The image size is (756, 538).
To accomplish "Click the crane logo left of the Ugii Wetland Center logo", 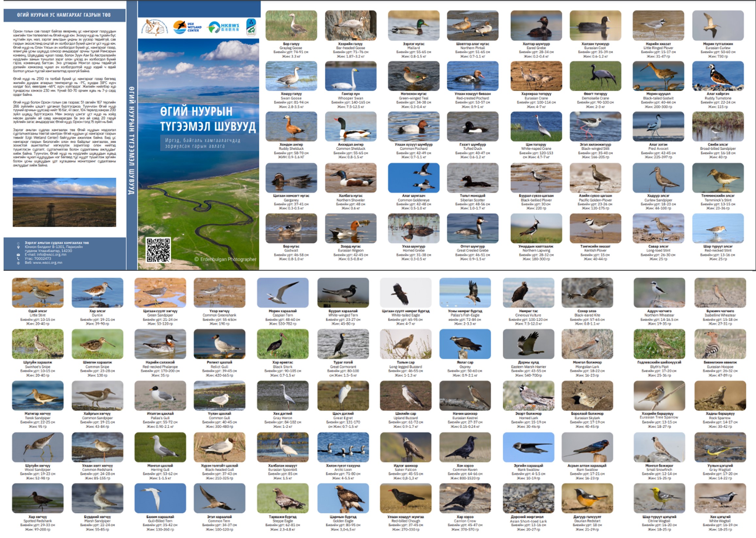I will click(x=155, y=27).
